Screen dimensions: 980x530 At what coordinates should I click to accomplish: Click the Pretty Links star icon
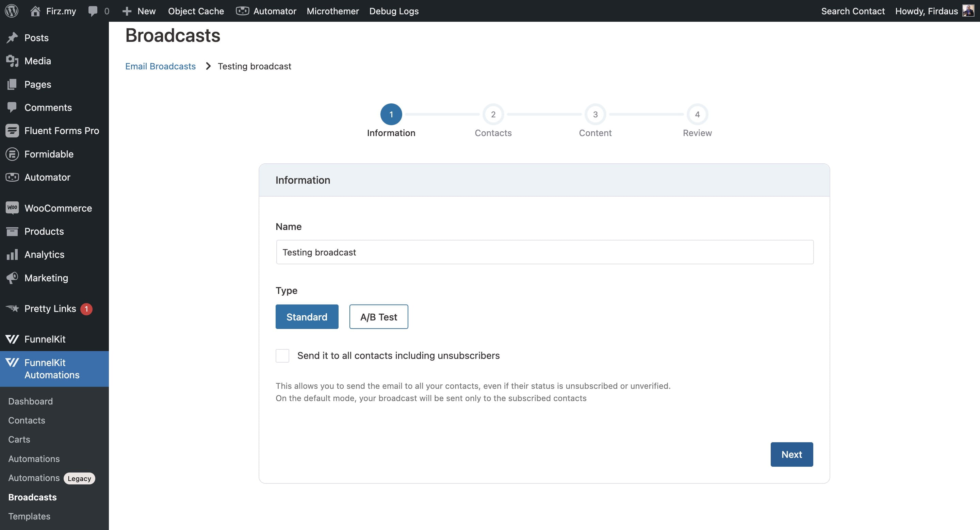(12, 308)
